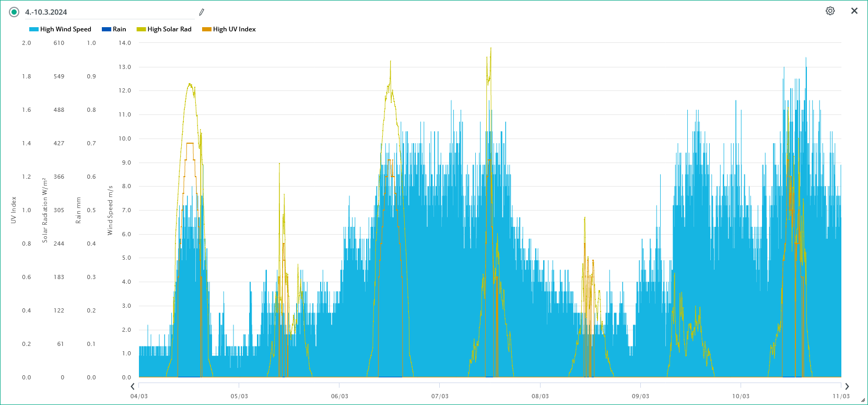The image size is (868, 405).
Task: Open chart settings with the gear icon
Action: click(830, 11)
